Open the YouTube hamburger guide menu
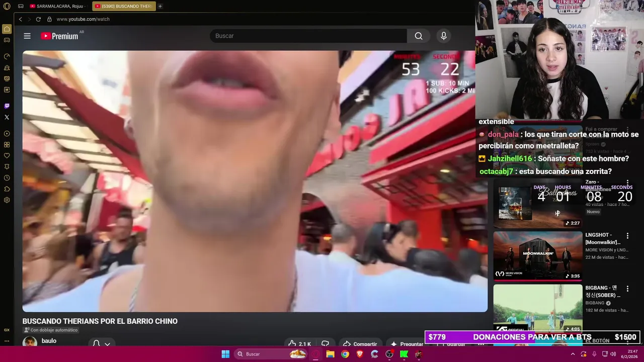This screenshot has width=644, height=362. click(x=27, y=36)
